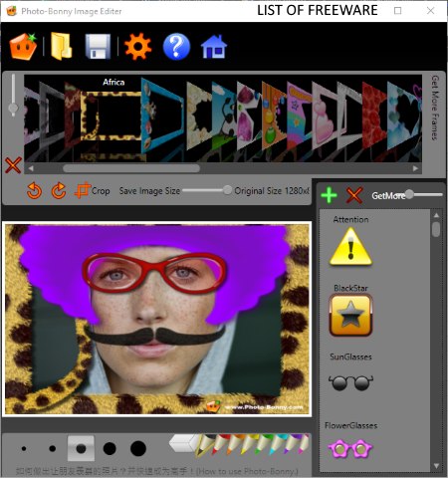Pick the star frame with pink gems

(x=249, y=116)
